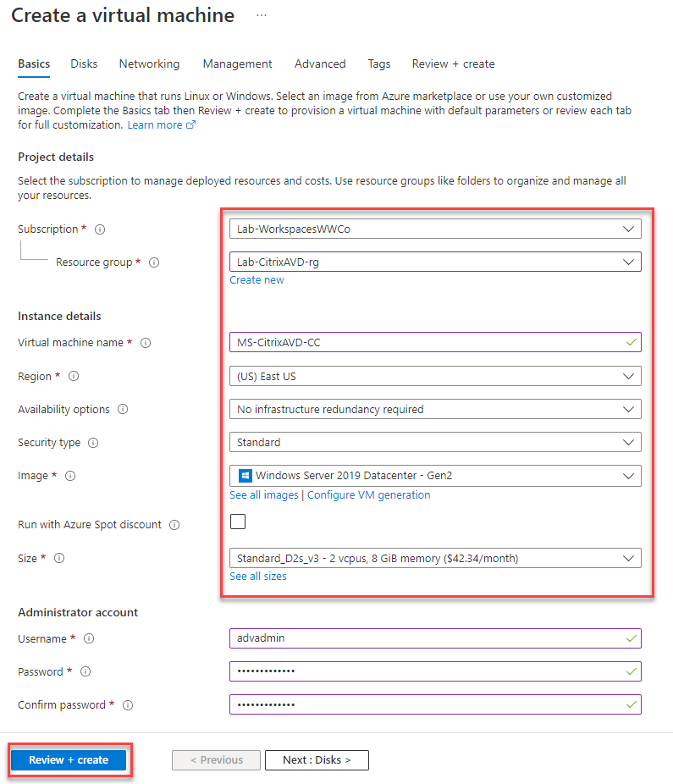
Task: Click the info icon next to Subscription
Action: pyautogui.click(x=100, y=229)
